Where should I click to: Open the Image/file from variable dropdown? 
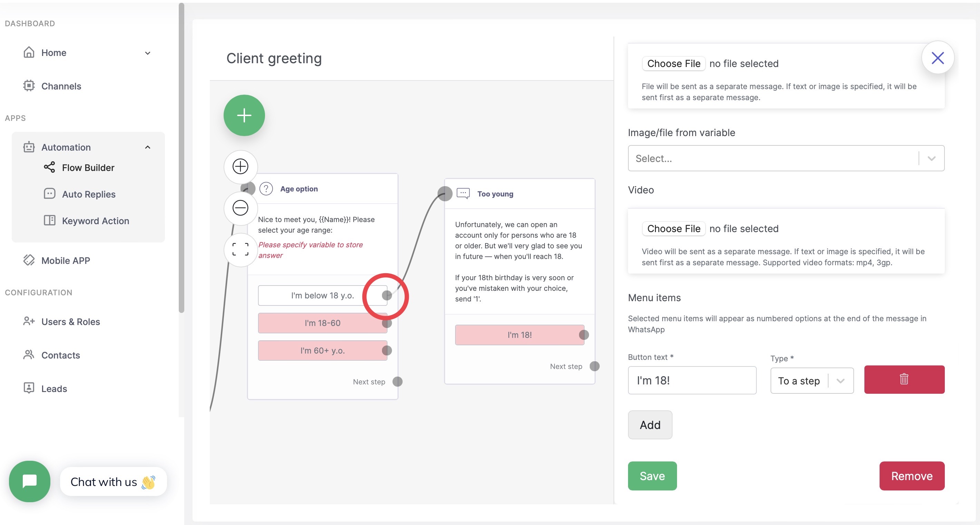786,159
